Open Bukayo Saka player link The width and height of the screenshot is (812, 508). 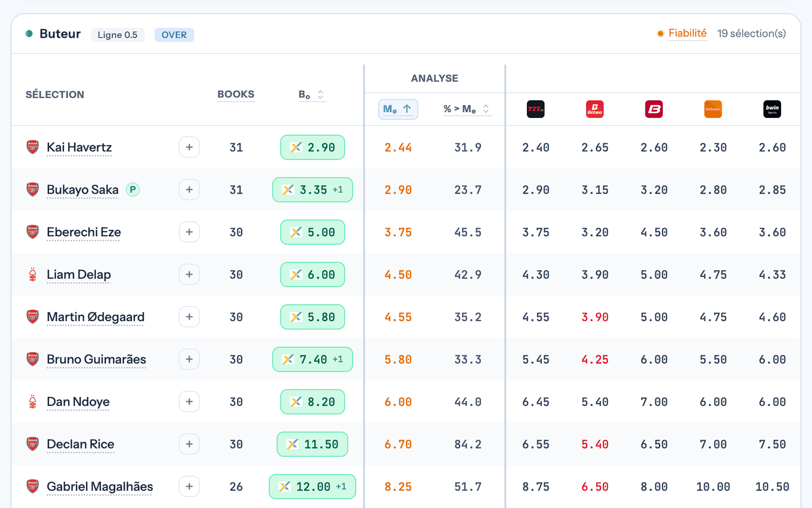(x=82, y=189)
